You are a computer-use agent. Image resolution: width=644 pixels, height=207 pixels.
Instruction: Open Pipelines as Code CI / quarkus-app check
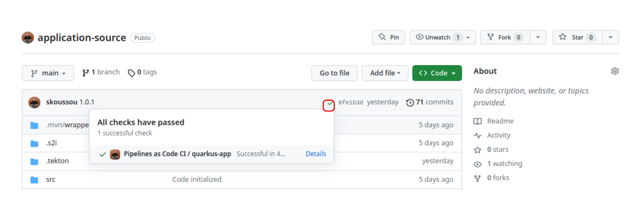pyautogui.click(x=177, y=154)
